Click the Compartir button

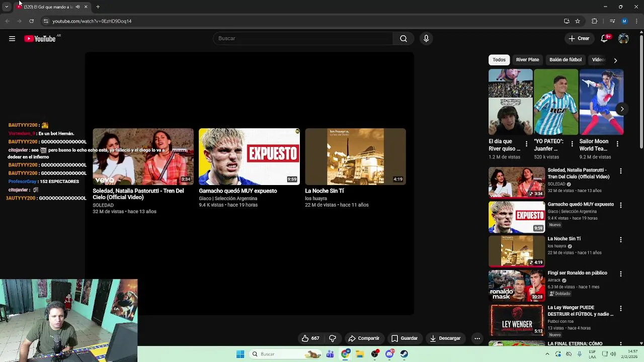coord(364,338)
